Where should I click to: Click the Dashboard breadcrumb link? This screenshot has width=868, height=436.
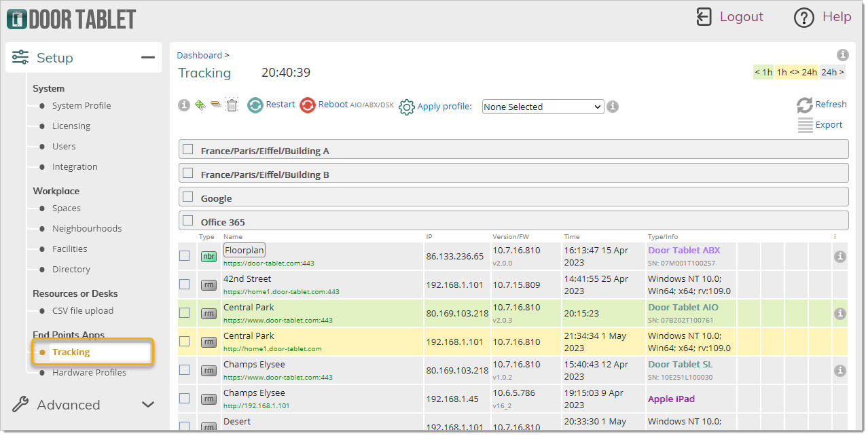point(200,55)
